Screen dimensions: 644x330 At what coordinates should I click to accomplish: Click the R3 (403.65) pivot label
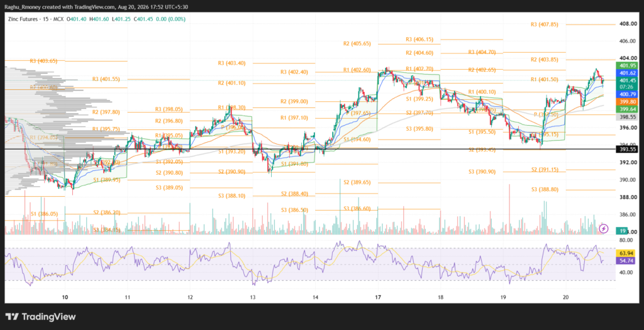pos(43,61)
